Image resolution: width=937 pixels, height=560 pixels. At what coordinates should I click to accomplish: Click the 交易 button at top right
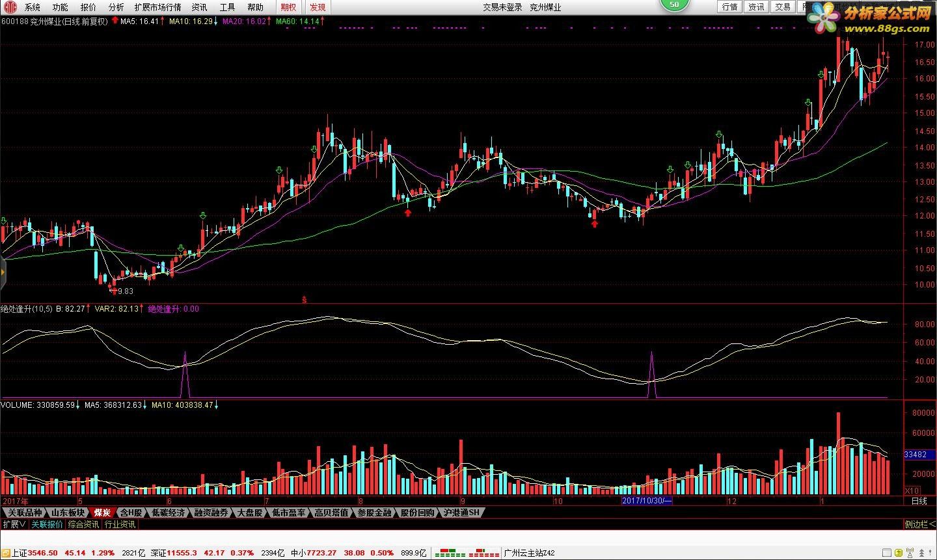(783, 7)
